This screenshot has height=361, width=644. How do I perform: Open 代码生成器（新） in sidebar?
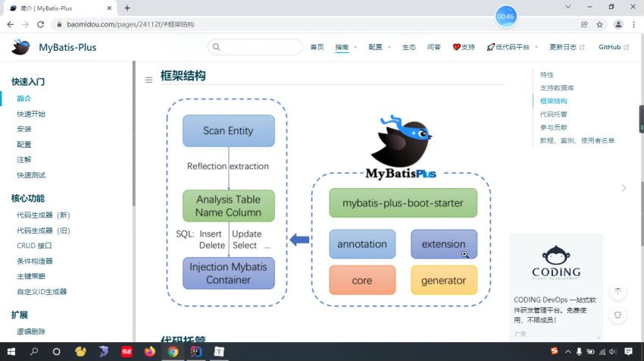click(x=43, y=215)
